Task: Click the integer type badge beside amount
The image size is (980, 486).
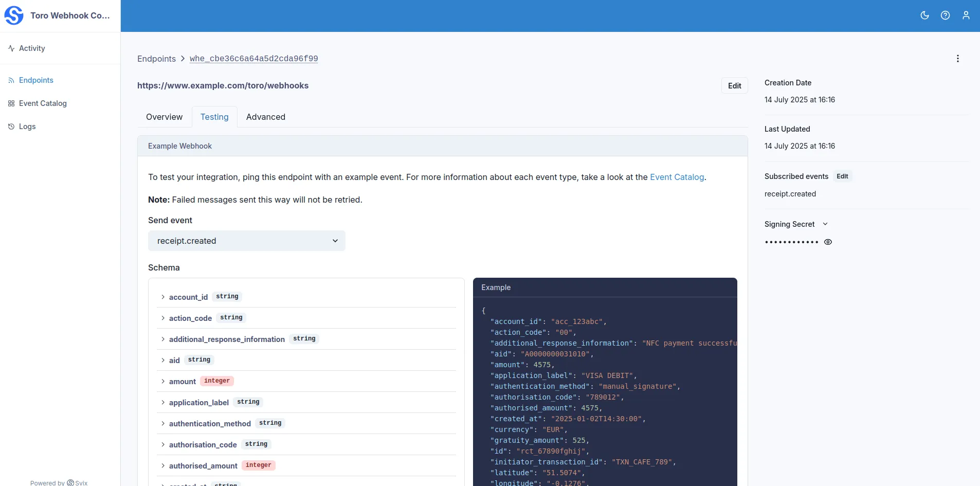Action: coord(217,381)
